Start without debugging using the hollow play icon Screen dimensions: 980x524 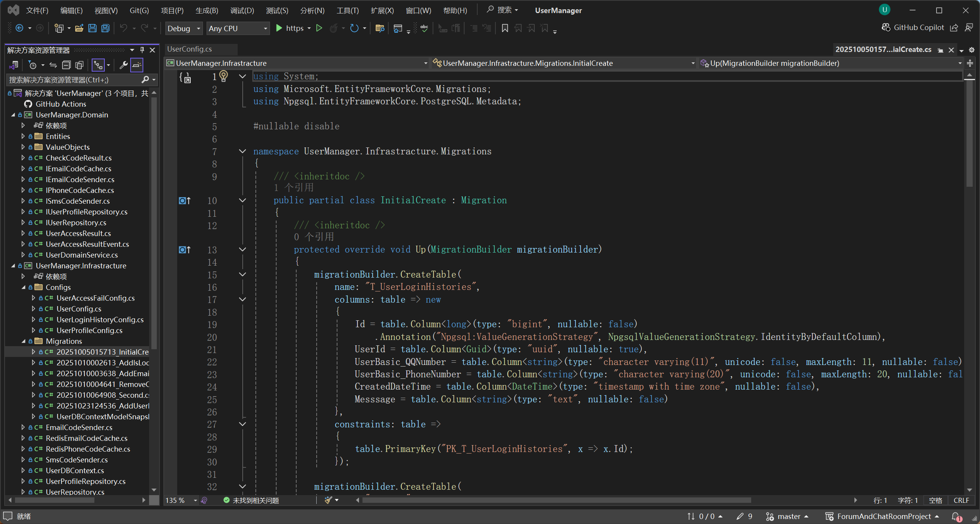pyautogui.click(x=319, y=28)
